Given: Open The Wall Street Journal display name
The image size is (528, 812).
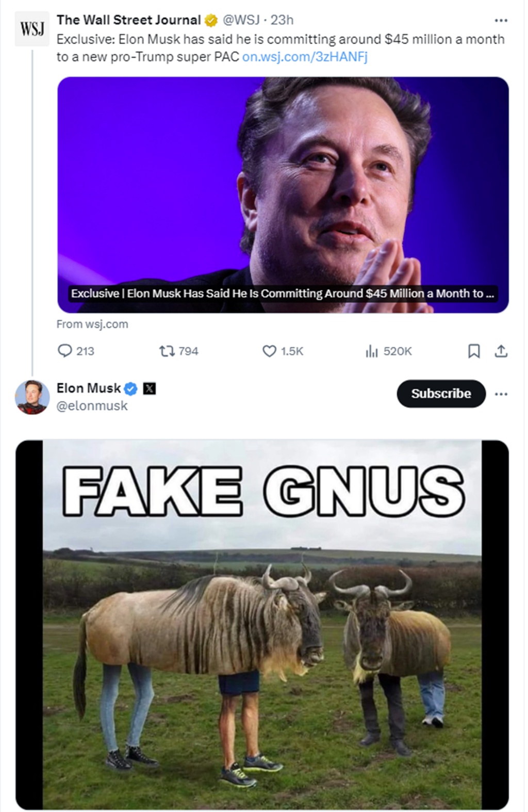Looking at the screenshot, I should tap(128, 20).
